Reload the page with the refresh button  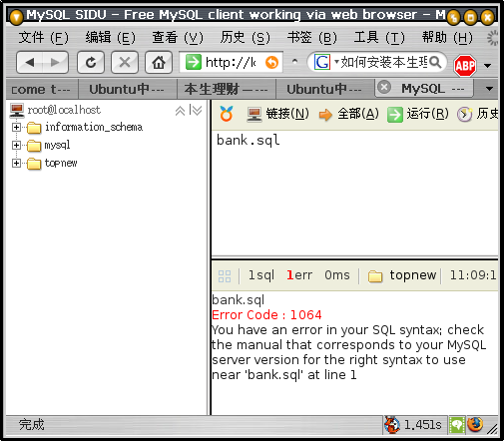click(91, 62)
